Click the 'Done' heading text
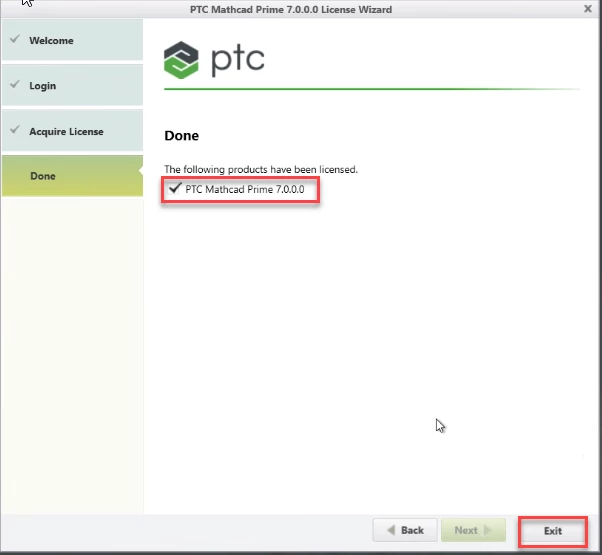Image resolution: width=602 pixels, height=555 pixels. (182, 135)
